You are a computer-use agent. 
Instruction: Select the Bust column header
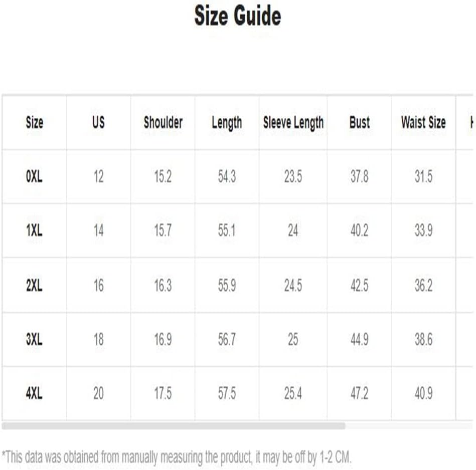(x=360, y=122)
